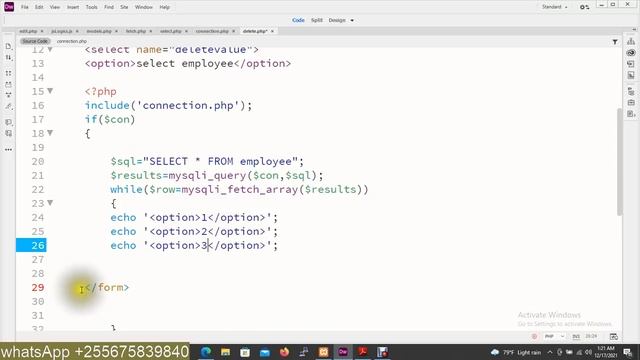This screenshot has width=640, height=360.
Task: Collapse code at line 15 arrow
Action: 50,91
